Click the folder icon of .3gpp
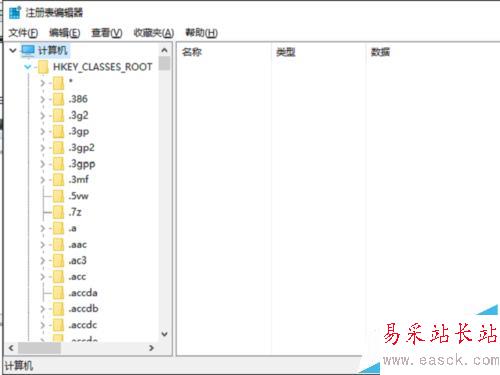 pos(59,164)
